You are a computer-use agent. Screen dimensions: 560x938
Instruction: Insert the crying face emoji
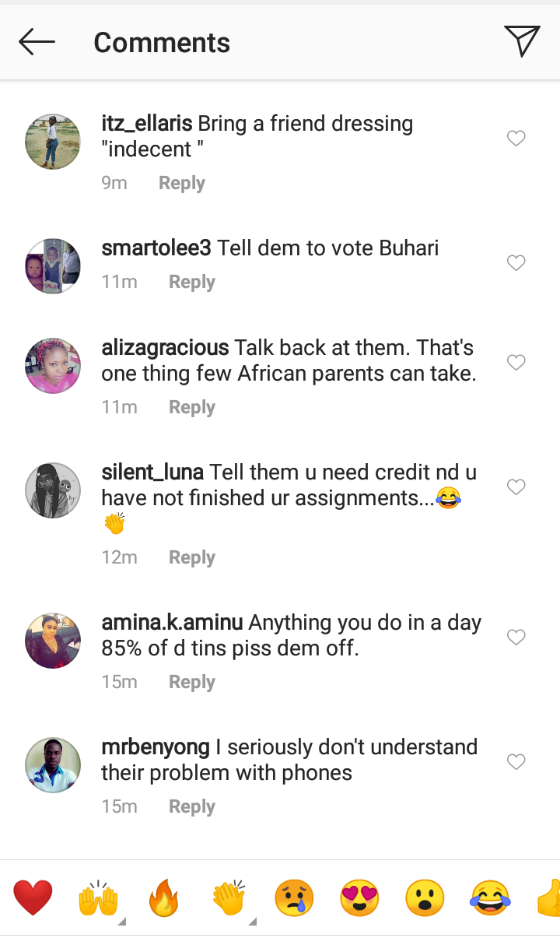(294, 899)
